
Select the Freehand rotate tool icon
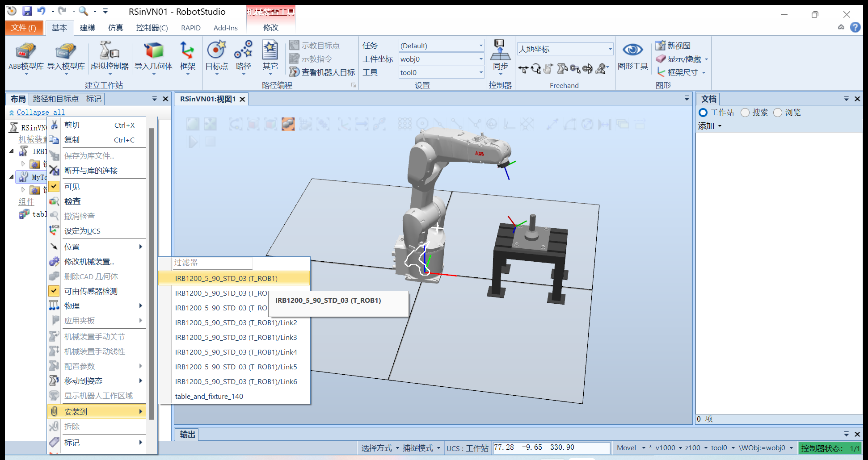[536, 69]
